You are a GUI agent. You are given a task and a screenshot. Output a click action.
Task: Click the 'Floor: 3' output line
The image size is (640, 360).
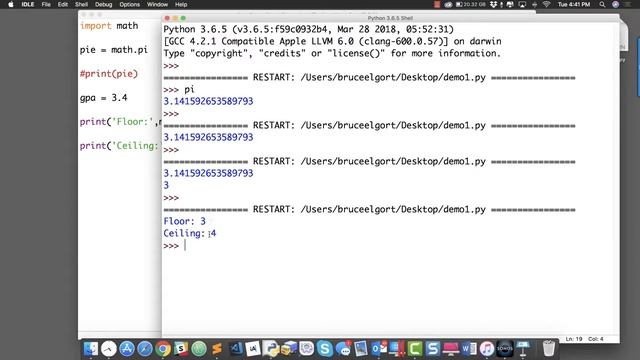coord(184,221)
